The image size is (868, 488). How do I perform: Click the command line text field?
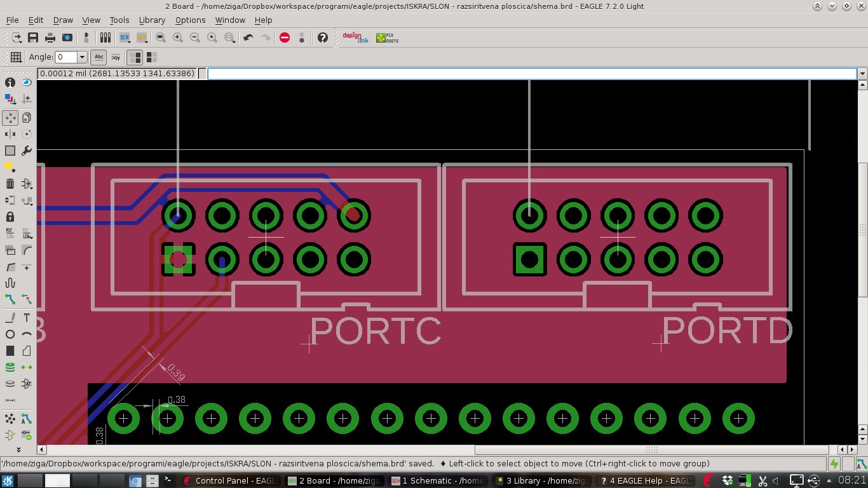point(532,74)
